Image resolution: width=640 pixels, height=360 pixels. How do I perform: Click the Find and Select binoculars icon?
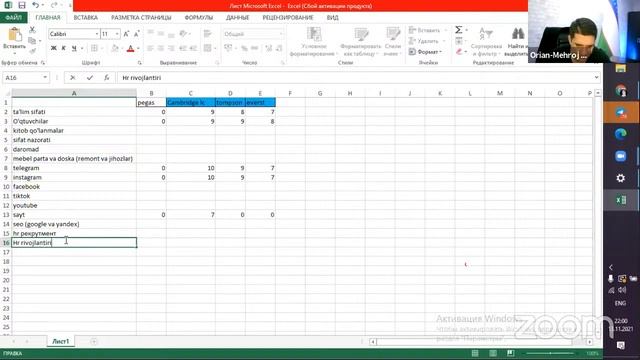518,33
